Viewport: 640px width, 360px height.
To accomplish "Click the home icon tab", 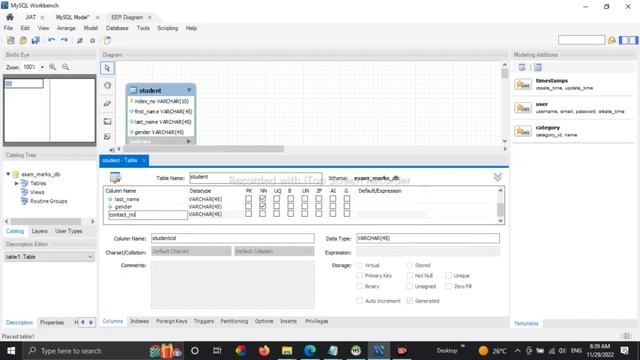I will tap(10, 17).
